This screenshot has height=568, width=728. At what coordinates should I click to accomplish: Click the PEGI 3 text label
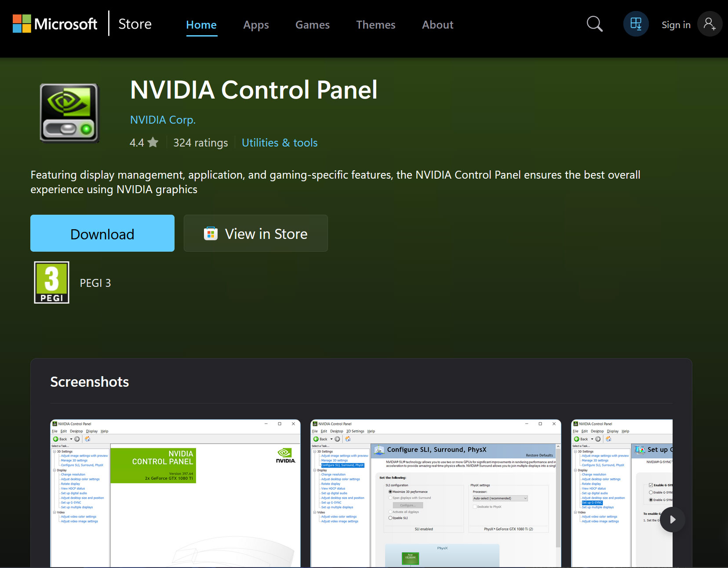pos(95,283)
